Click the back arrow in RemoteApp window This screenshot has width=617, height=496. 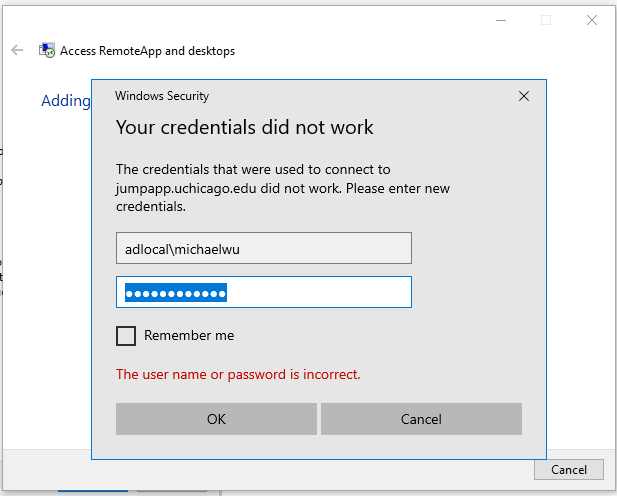[x=17, y=50]
